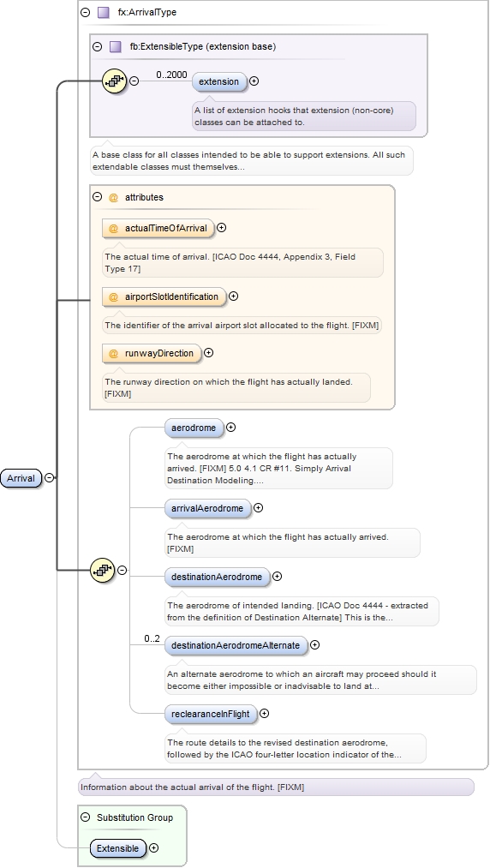Viewport: 490px width, 868px height.
Task: Click the @ icon on airportSlotIdentification
Action: pyautogui.click(x=113, y=296)
